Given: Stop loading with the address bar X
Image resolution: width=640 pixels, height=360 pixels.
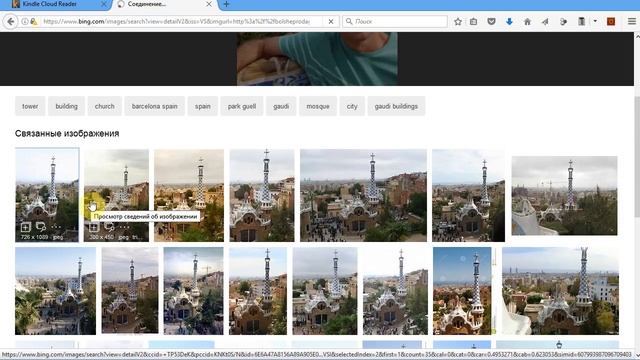Looking at the screenshot, I should click(331, 22).
